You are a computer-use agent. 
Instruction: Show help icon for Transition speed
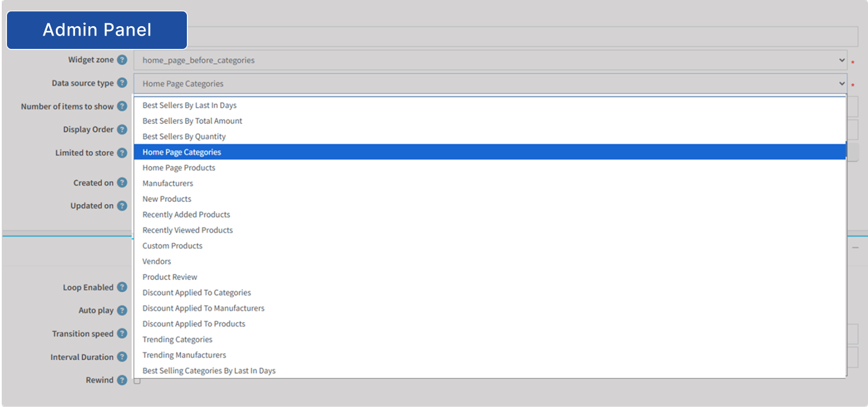point(122,334)
